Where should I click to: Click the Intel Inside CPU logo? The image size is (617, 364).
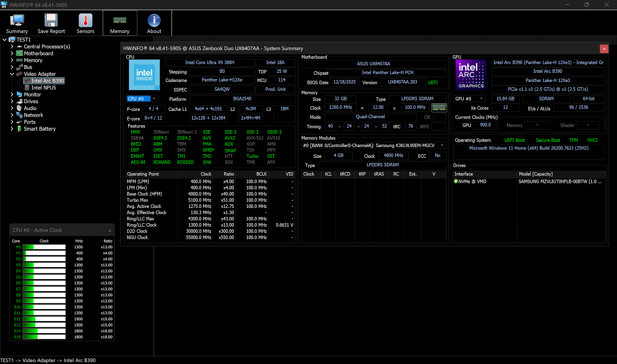point(144,75)
